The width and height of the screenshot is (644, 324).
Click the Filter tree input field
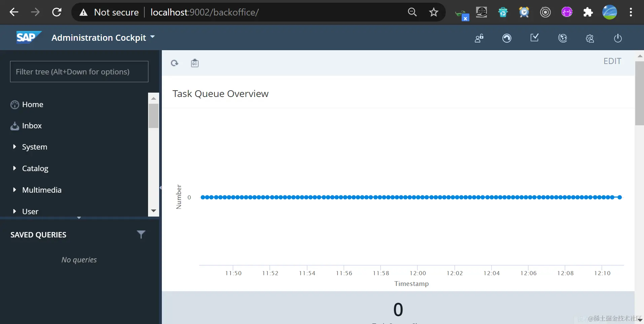pyautogui.click(x=79, y=71)
